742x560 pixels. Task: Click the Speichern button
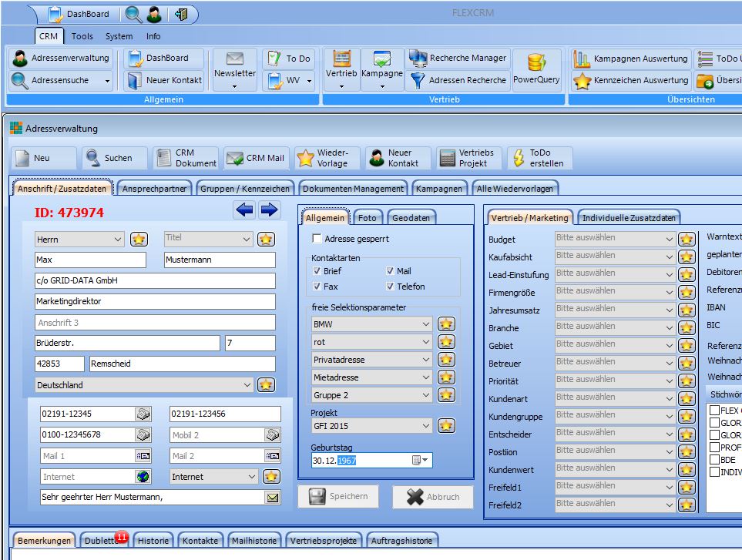point(338,497)
